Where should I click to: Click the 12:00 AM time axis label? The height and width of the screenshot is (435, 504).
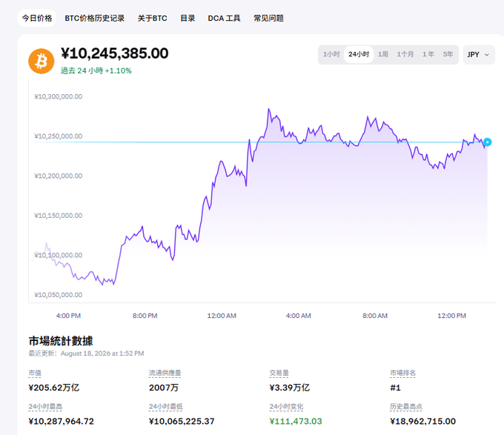[x=222, y=316]
